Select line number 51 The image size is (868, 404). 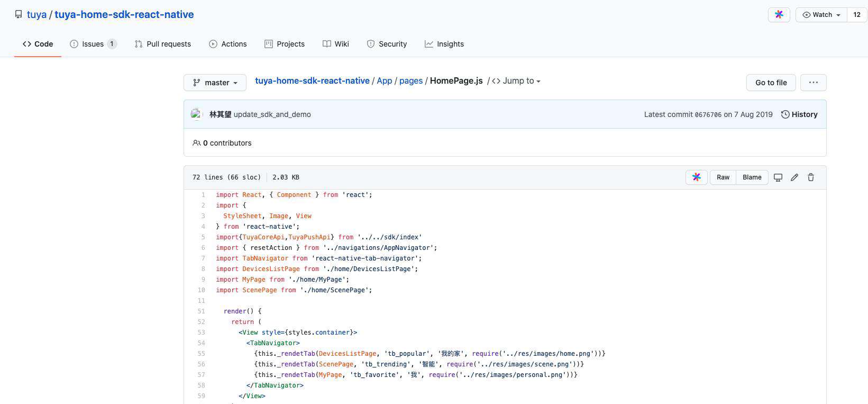pyautogui.click(x=201, y=311)
